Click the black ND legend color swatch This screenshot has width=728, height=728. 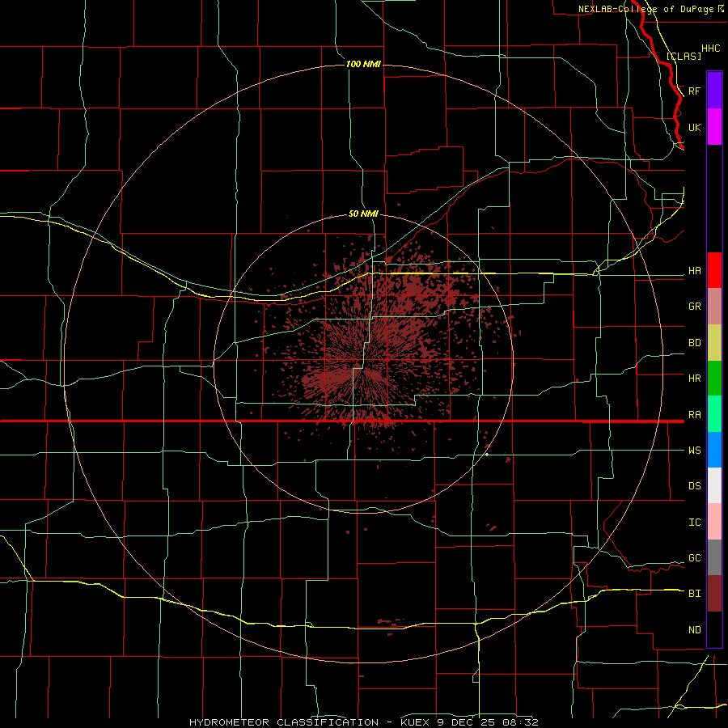tap(714, 629)
